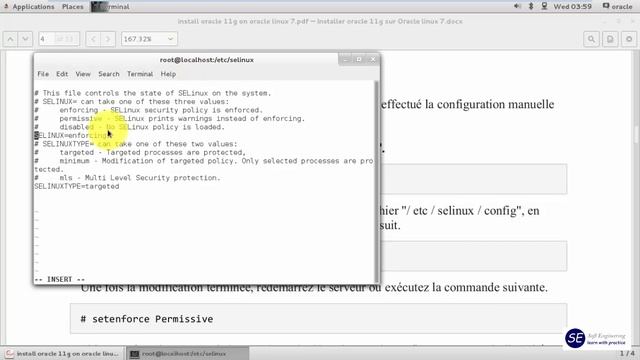Image resolution: width=640 pixels, height=360 pixels.
Task: Click the workspace switcher showing 1 / 4
Action: coord(627,353)
